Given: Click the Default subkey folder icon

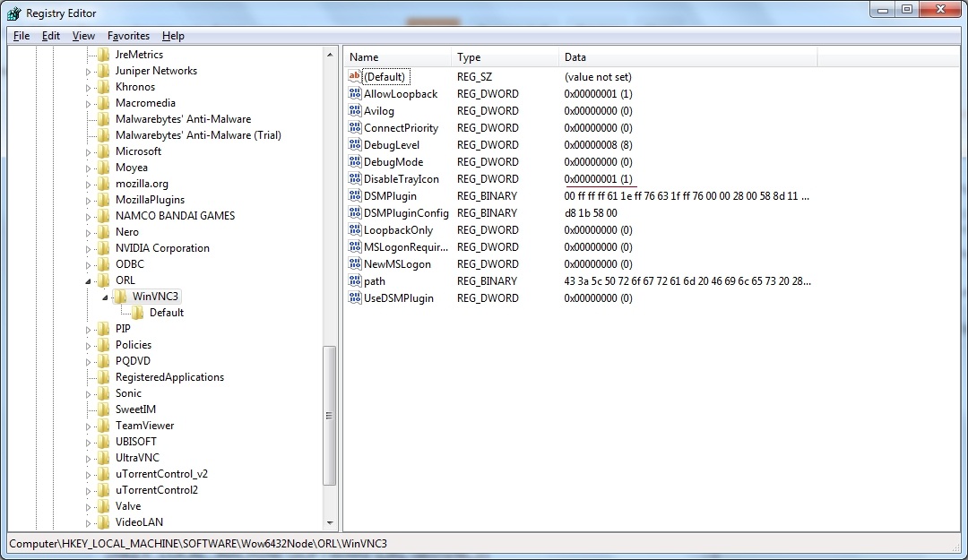Looking at the screenshot, I should coord(138,313).
